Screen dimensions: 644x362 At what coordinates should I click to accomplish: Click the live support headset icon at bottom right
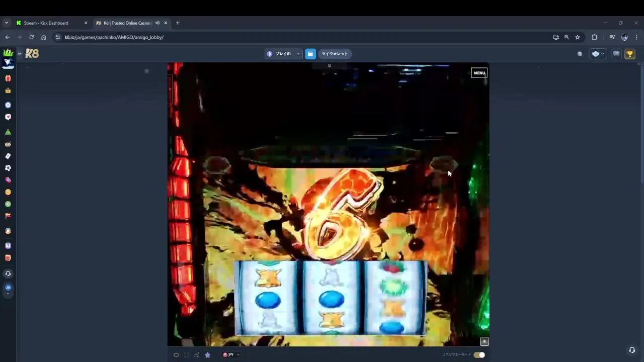tap(632, 350)
